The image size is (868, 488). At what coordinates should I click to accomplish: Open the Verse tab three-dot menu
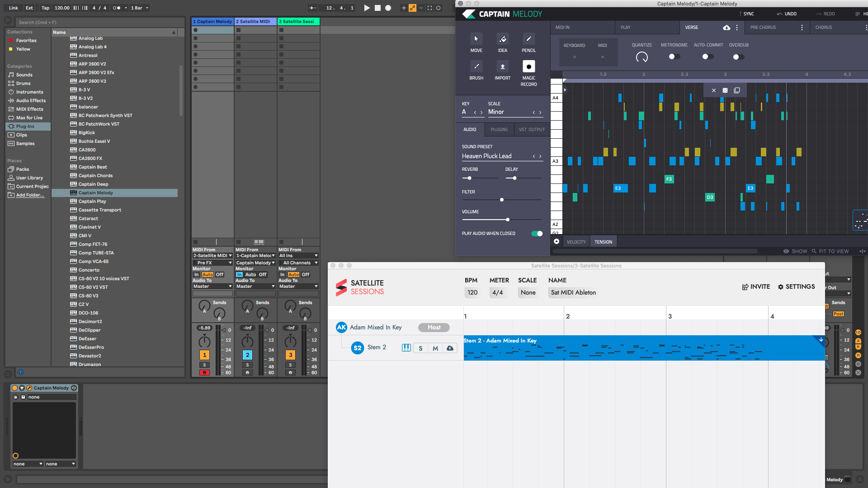[x=737, y=28]
